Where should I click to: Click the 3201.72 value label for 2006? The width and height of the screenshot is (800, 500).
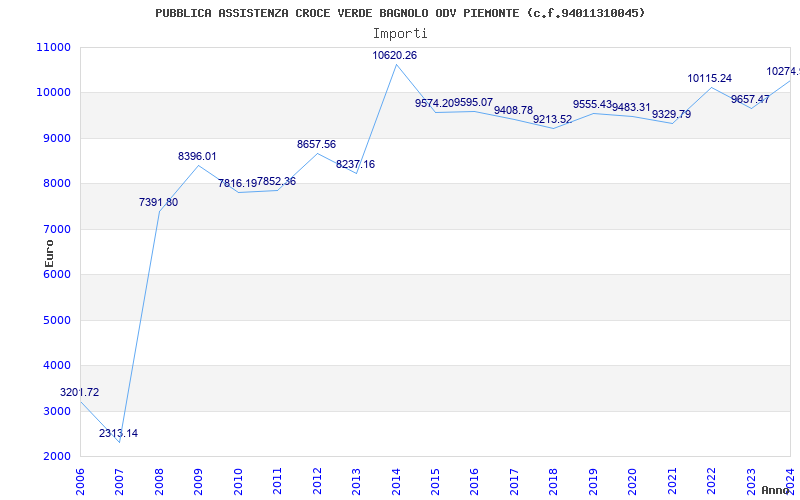tap(80, 393)
